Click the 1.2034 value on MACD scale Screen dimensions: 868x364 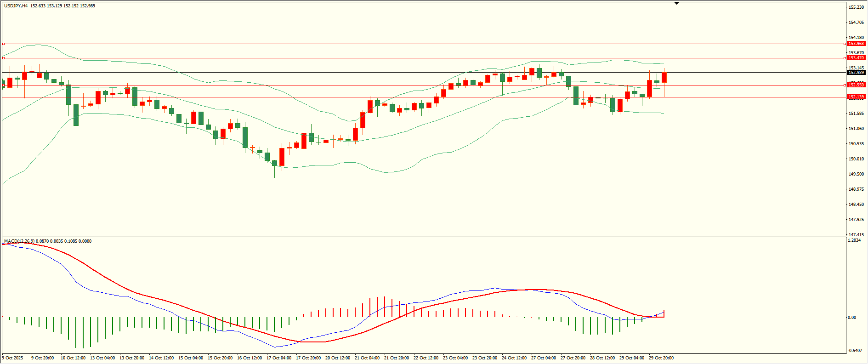click(x=854, y=240)
